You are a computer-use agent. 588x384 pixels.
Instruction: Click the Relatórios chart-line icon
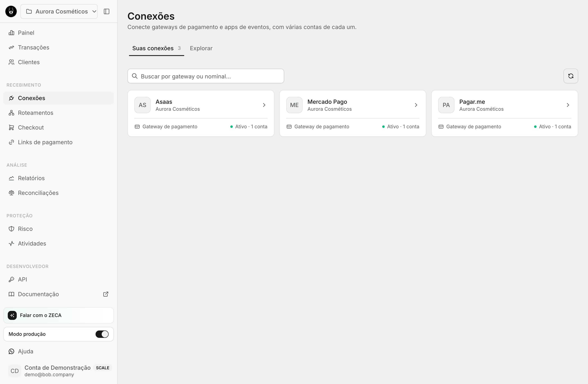11,178
